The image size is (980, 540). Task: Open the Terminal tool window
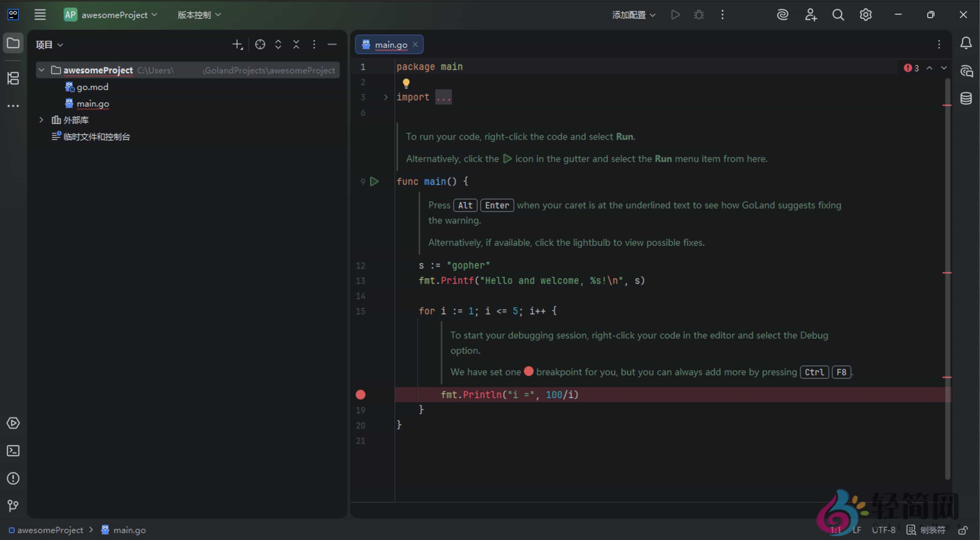(x=13, y=451)
